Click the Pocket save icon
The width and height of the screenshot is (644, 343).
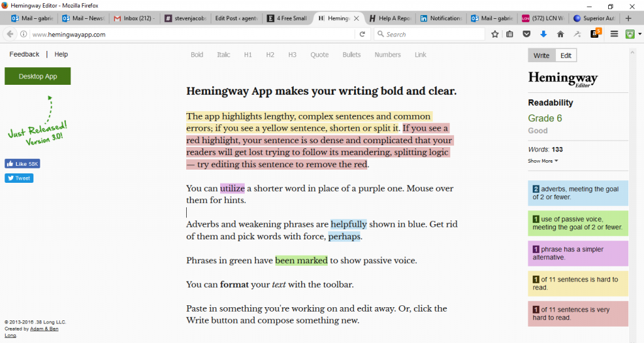[526, 34]
